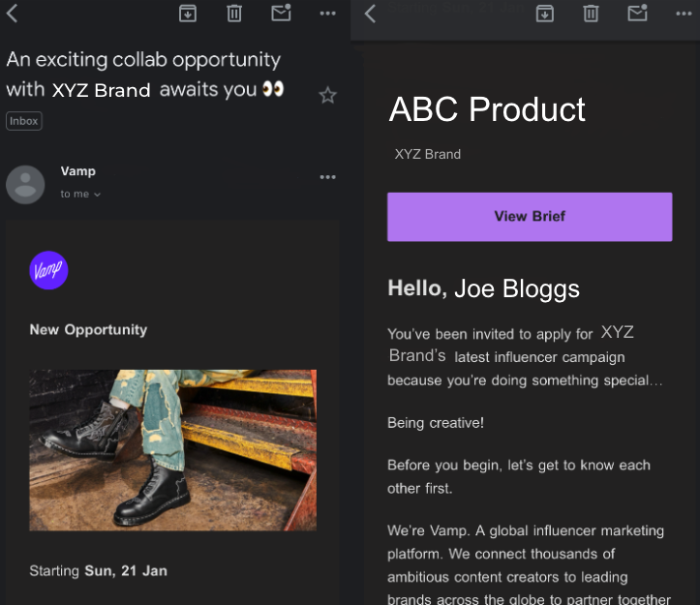Screen dimensions: 700x605
Task: Expand recipient details next to 'to me'
Action: point(98,195)
